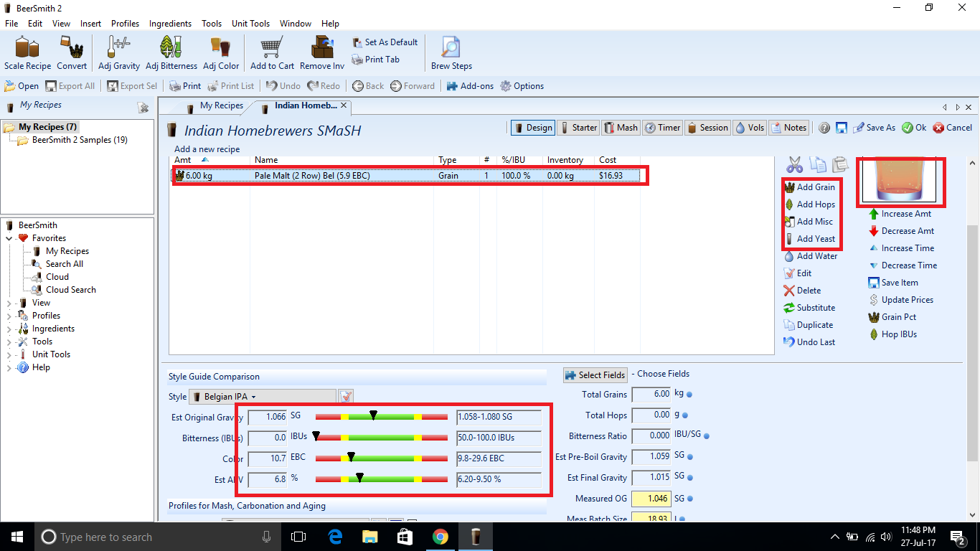Viewport: 980px width, 551px height.
Task: Expand the Help tree node
Action: [x=9, y=367]
